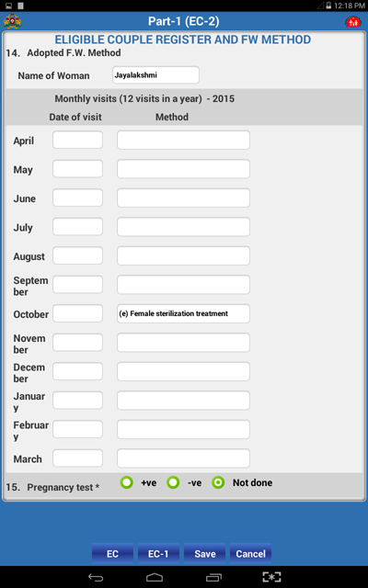Tap the screenshot capture icon in navigation bar

click(x=271, y=577)
